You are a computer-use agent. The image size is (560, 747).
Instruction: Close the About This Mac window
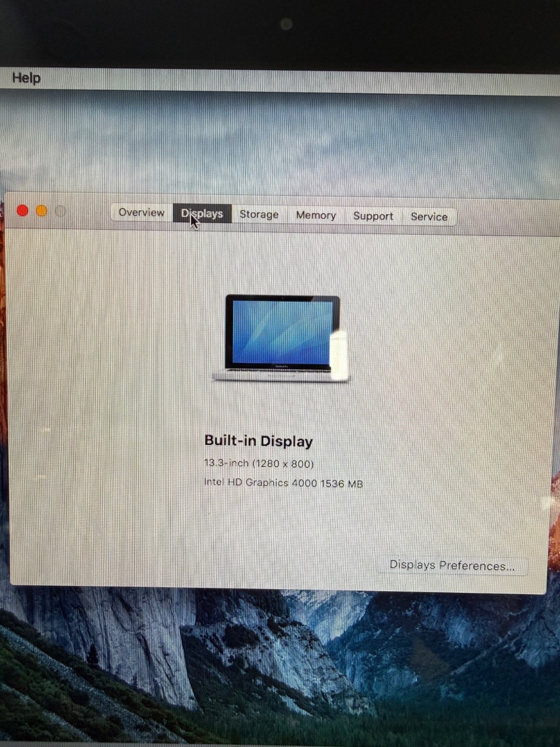coord(22,211)
